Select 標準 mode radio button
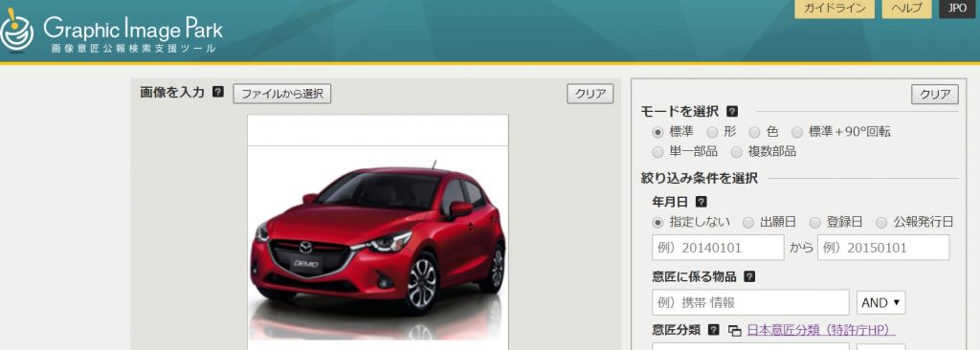The width and height of the screenshot is (980, 350). pos(657,132)
